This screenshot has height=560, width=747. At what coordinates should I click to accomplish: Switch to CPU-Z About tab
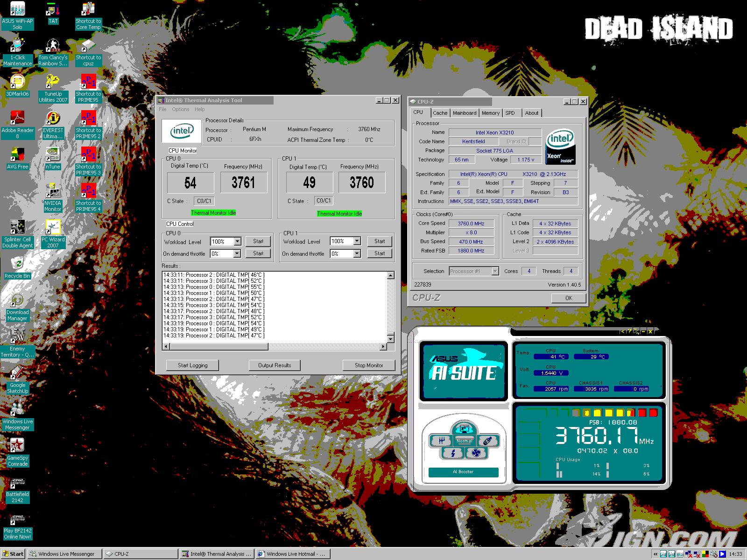531,113
